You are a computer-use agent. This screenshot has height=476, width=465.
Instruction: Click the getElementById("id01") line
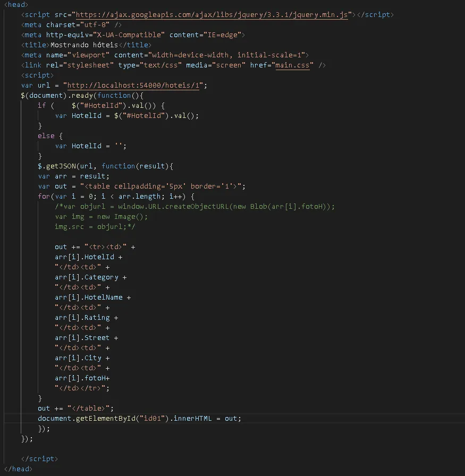click(x=139, y=419)
